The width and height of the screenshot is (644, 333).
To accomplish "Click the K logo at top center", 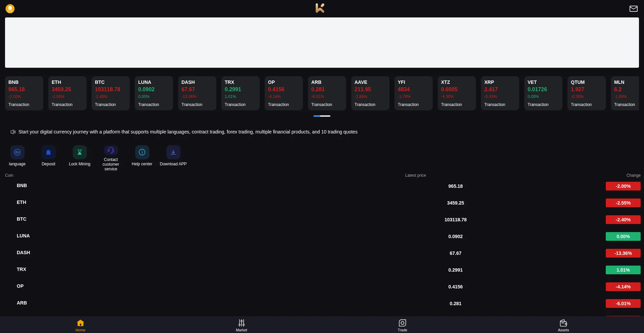I will tap(320, 8).
